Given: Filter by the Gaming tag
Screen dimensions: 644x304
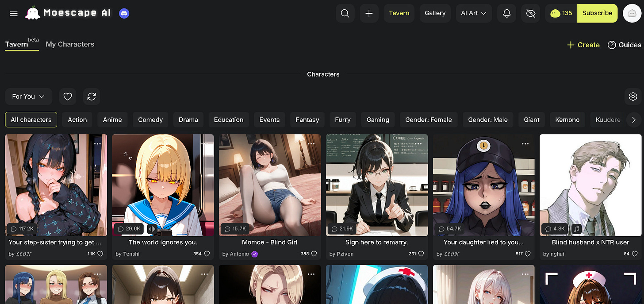Looking at the screenshot, I should tap(378, 119).
